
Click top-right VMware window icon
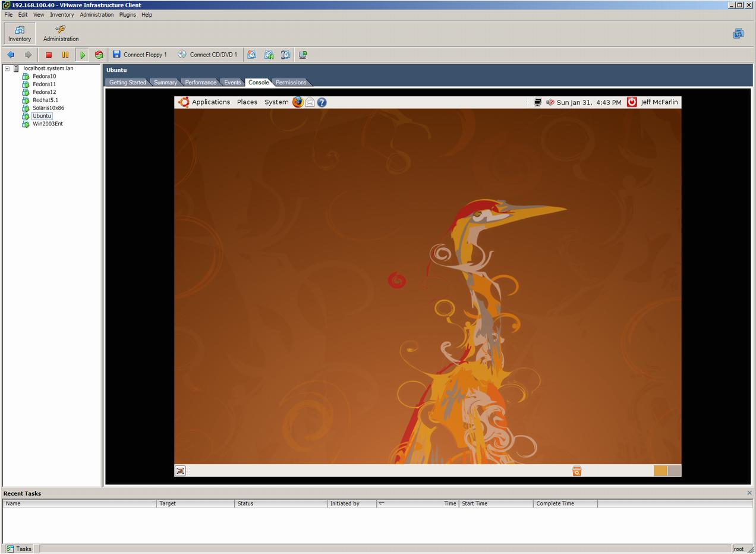pyautogui.click(x=738, y=33)
